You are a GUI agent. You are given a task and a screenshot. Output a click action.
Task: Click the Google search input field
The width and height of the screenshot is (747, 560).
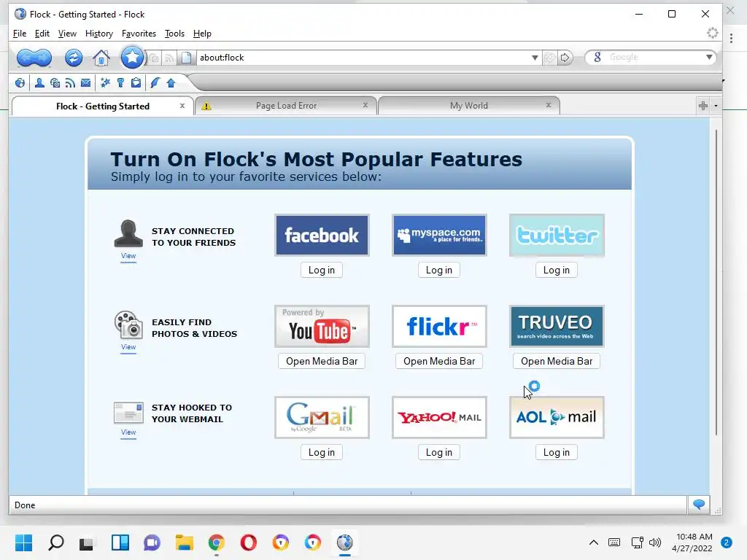(x=654, y=57)
